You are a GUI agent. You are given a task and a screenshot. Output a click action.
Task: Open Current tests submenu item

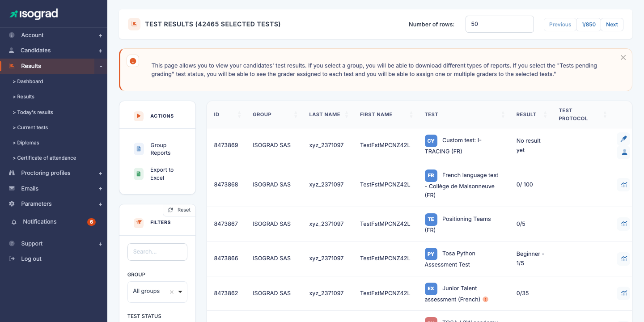point(30,127)
